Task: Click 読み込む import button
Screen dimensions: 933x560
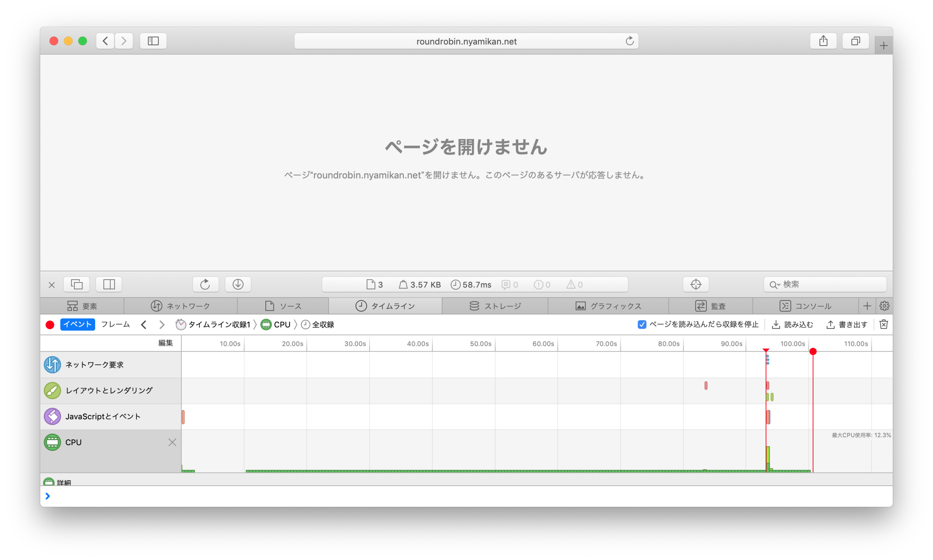Action: coord(792,325)
